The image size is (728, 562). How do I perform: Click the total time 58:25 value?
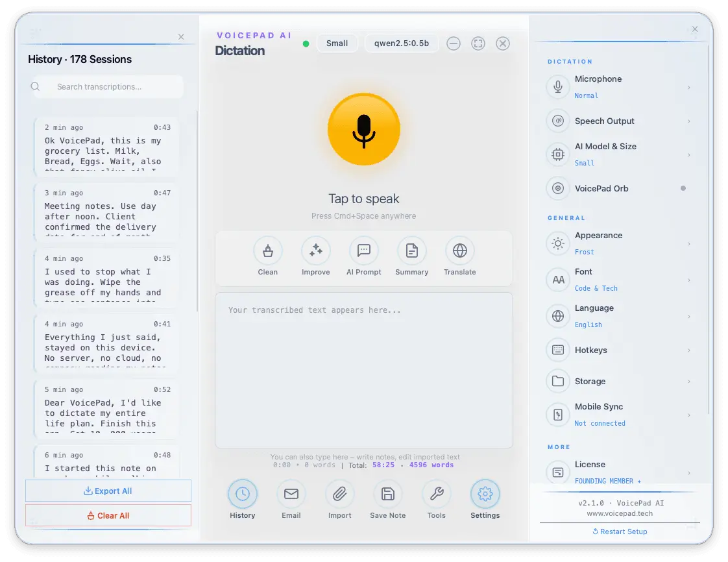click(x=383, y=465)
